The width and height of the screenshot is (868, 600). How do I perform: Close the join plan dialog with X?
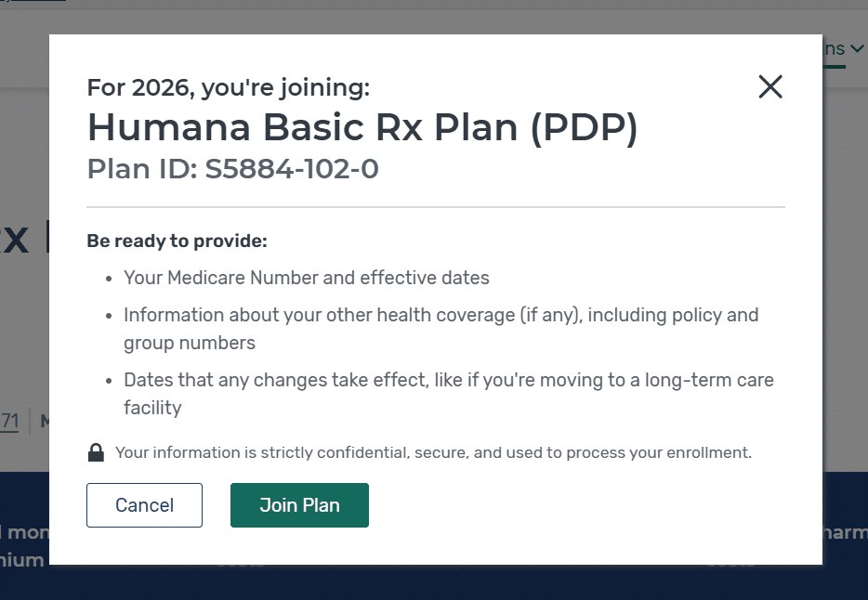click(x=770, y=87)
